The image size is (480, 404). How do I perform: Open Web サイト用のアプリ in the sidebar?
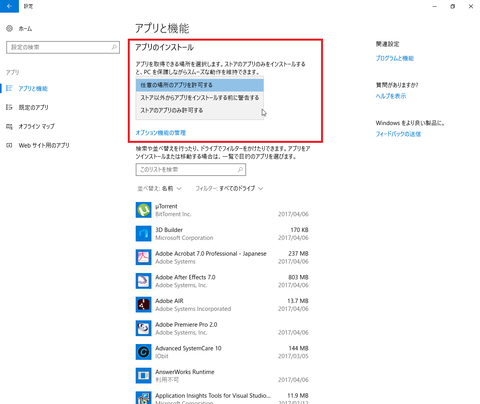point(44,146)
